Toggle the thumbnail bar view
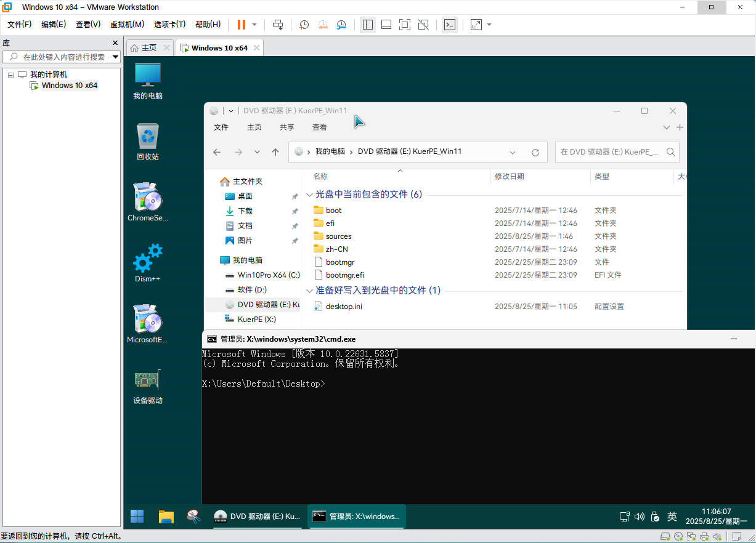756x543 pixels. pyautogui.click(x=386, y=25)
